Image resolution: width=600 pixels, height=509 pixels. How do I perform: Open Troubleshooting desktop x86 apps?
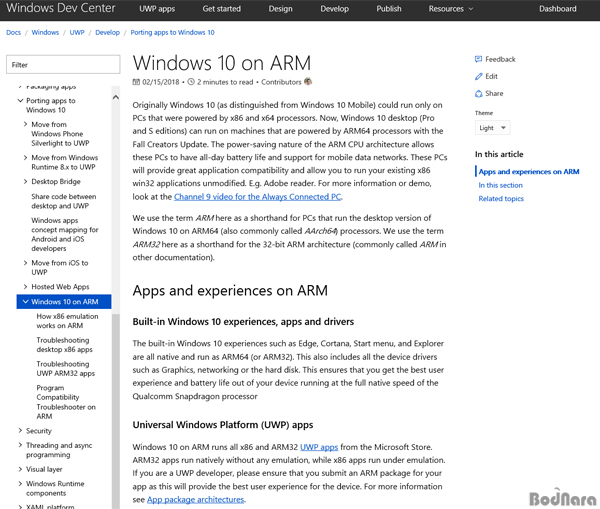pyautogui.click(x=65, y=344)
